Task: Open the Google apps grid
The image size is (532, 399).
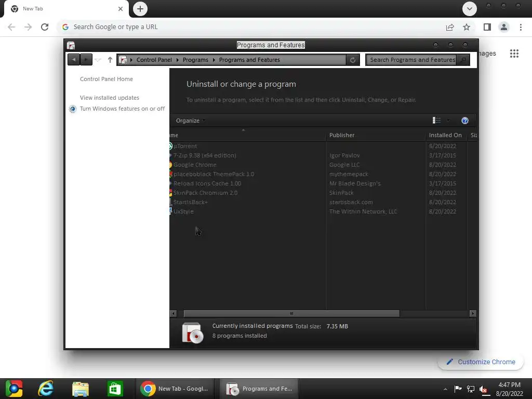Action: (x=514, y=54)
